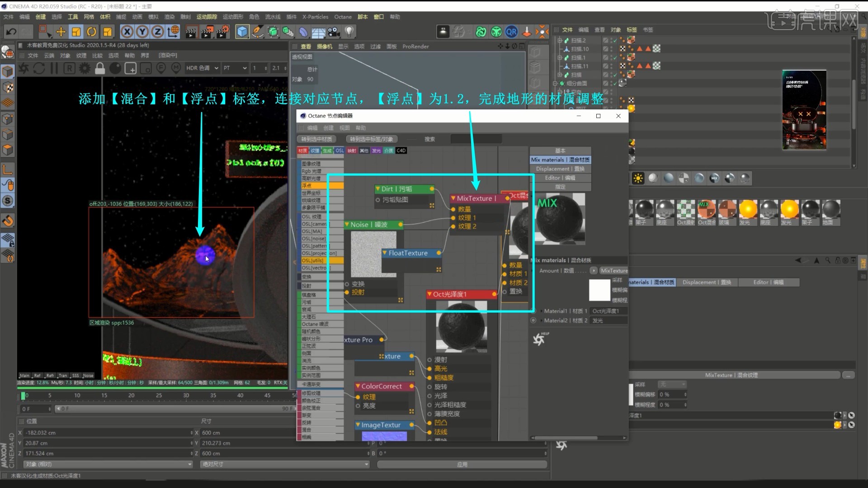Expand the 扫描.1 object tree
The width and height of the screenshot is (868, 488).
click(560, 58)
